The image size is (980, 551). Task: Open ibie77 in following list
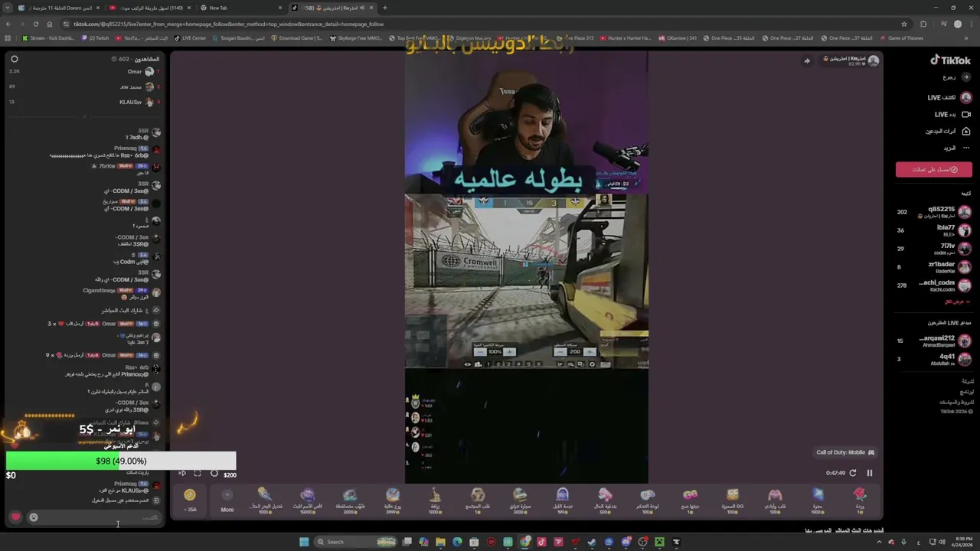934,230
